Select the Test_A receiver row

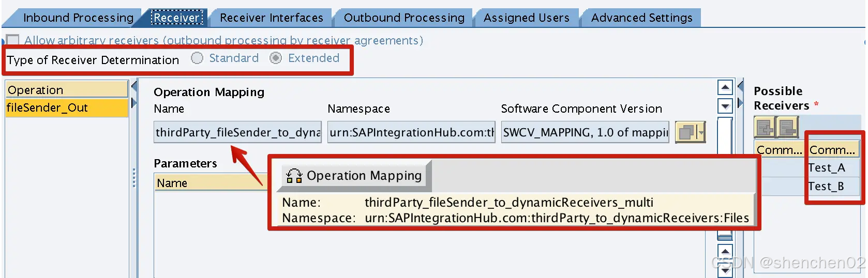click(833, 167)
